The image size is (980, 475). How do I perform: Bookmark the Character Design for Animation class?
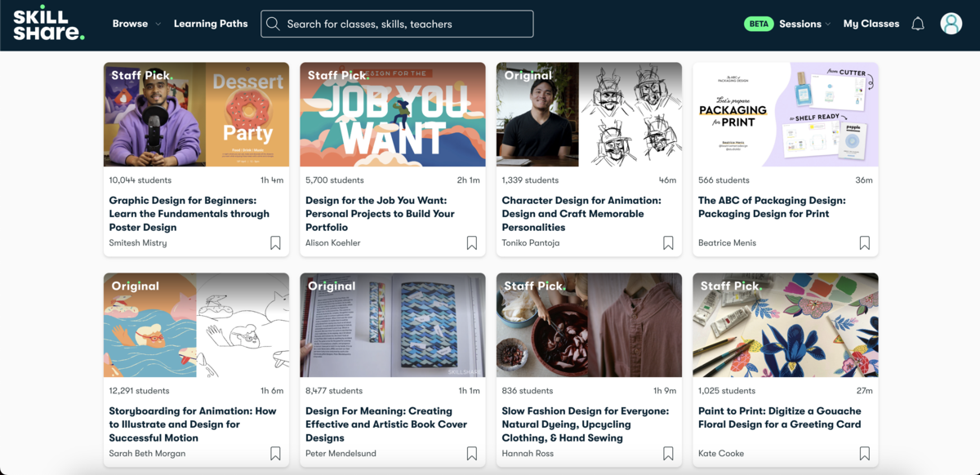[x=668, y=242]
